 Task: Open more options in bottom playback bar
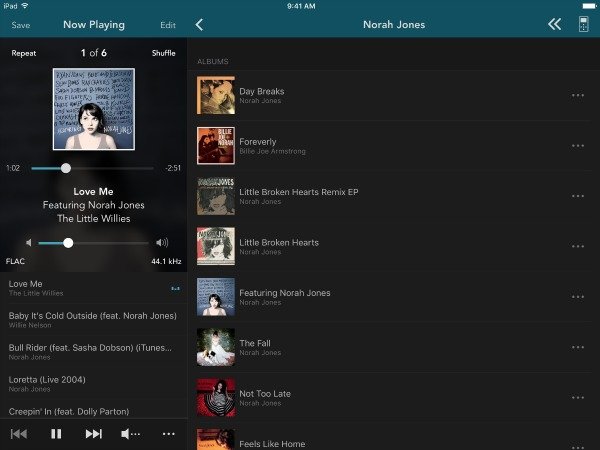coord(168,434)
